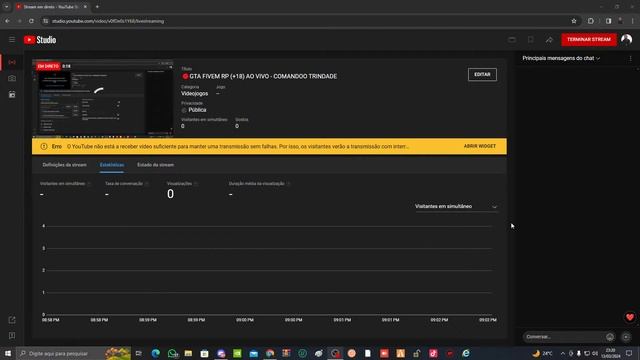Open the Manage calendar icon in sidebar
640x360 pixels.
pos(12,95)
